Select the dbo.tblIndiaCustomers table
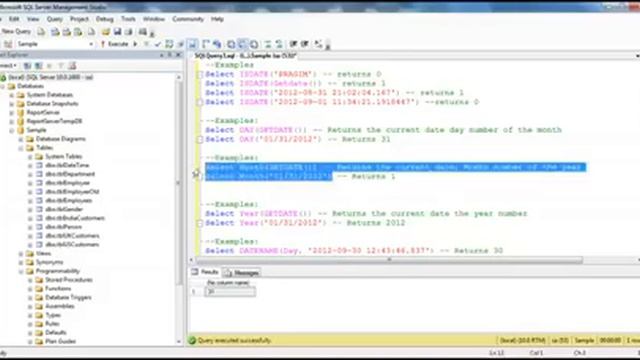This screenshot has height=360, width=640. tap(75, 218)
